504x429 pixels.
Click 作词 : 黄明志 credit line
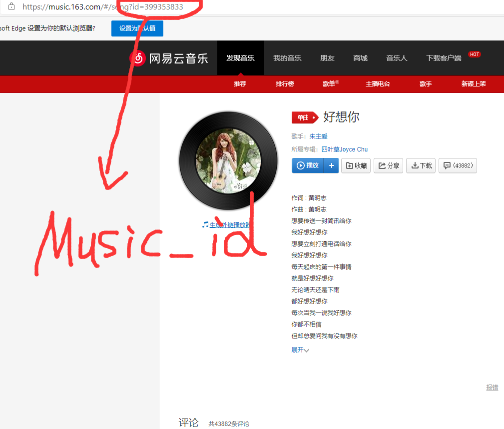pyautogui.click(x=309, y=198)
